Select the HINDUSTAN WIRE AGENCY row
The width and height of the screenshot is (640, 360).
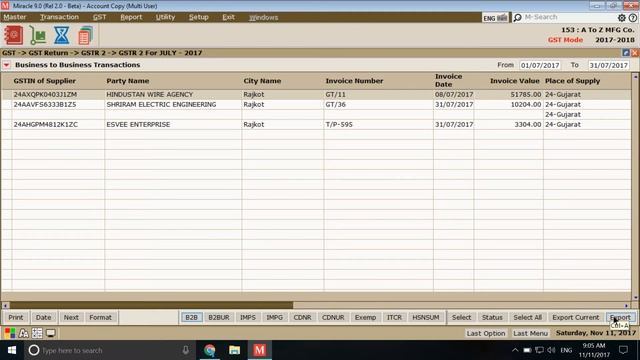pos(316,94)
